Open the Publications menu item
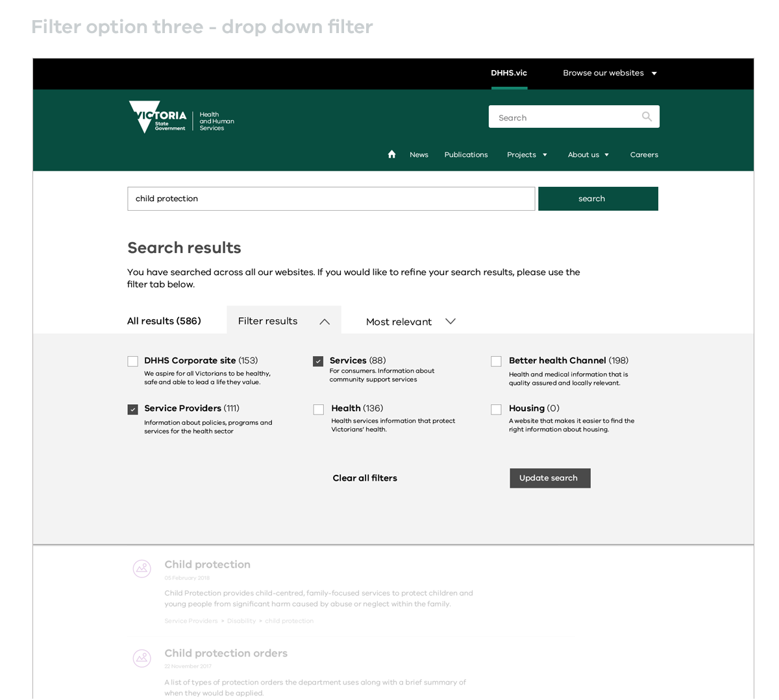This screenshot has height=700, width=779. pyautogui.click(x=465, y=154)
